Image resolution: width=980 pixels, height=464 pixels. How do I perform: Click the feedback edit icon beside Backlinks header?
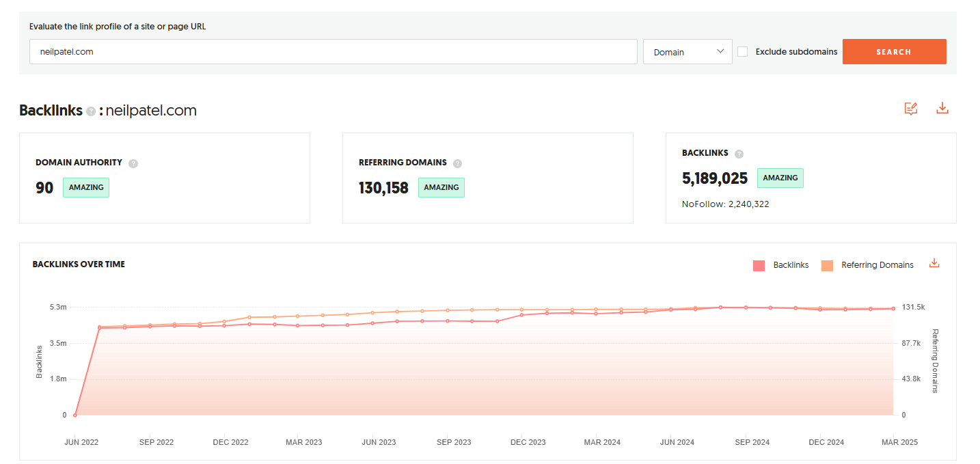[x=910, y=109]
